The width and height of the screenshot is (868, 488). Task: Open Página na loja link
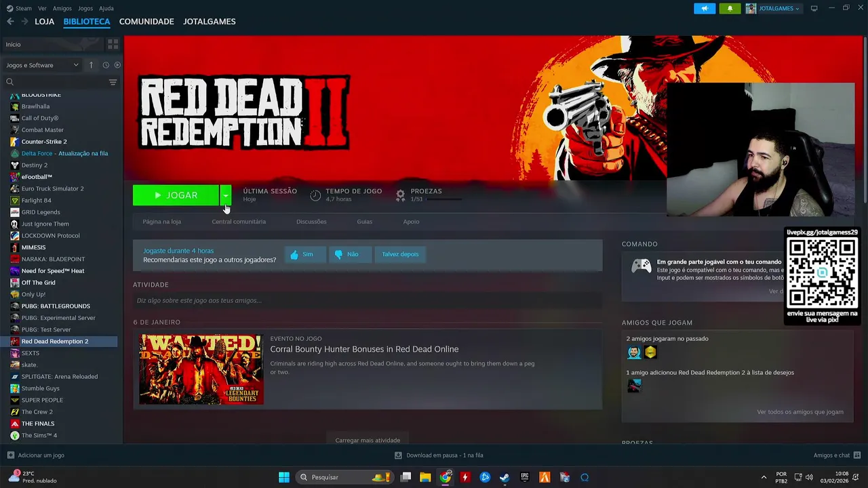(161, 222)
